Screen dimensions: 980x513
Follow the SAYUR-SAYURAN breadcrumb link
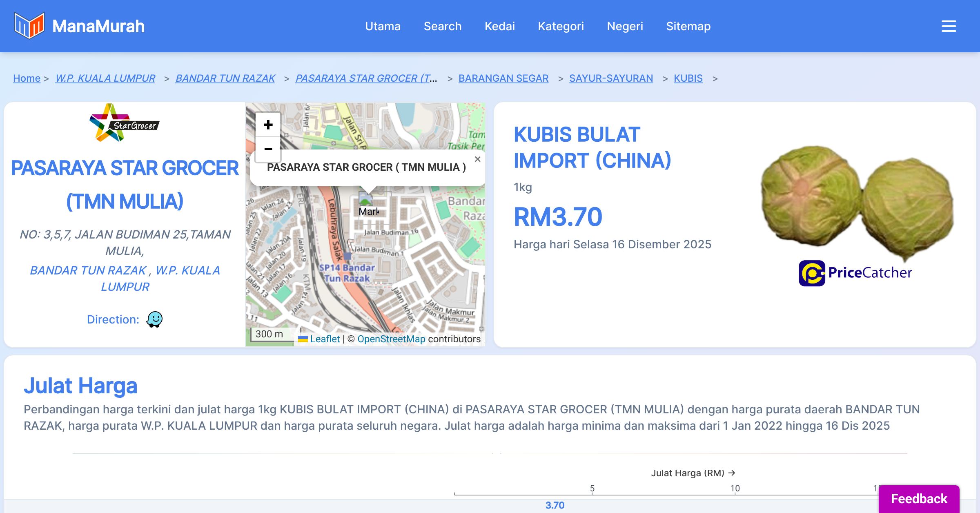pyautogui.click(x=611, y=78)
